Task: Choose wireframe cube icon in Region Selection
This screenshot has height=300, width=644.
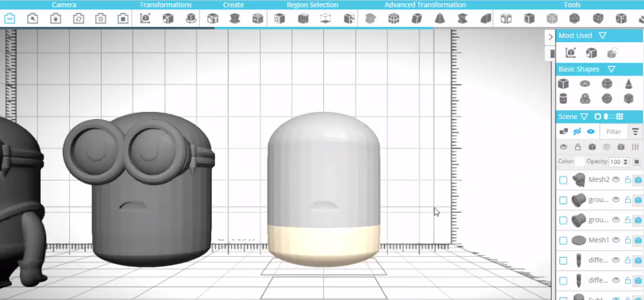Action: pos(325,19)
